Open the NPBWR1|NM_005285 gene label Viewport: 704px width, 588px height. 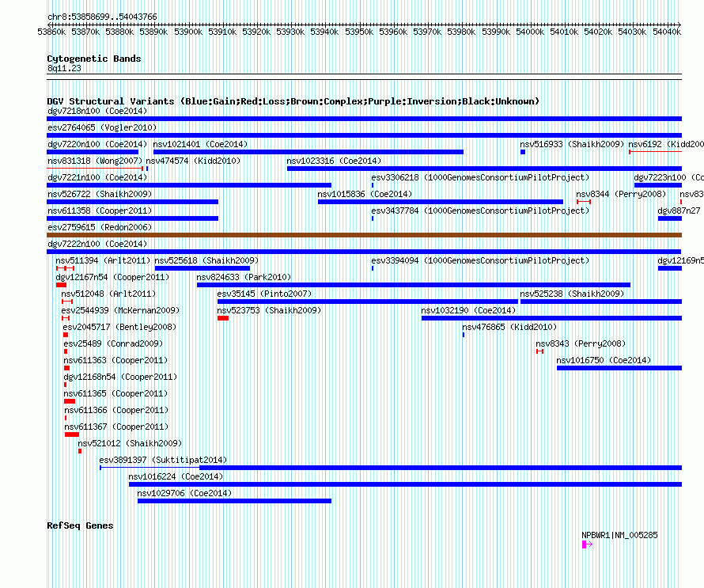(619, 535)
